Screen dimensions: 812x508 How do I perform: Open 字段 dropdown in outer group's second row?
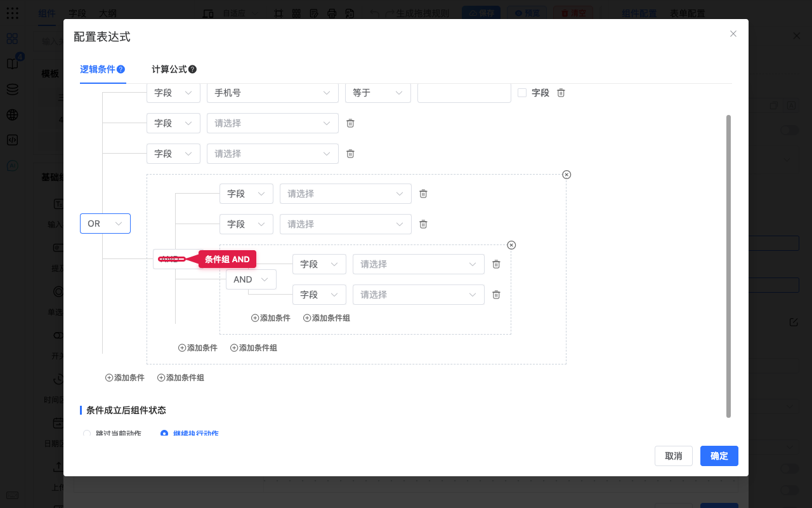click(x=246, y=224)
